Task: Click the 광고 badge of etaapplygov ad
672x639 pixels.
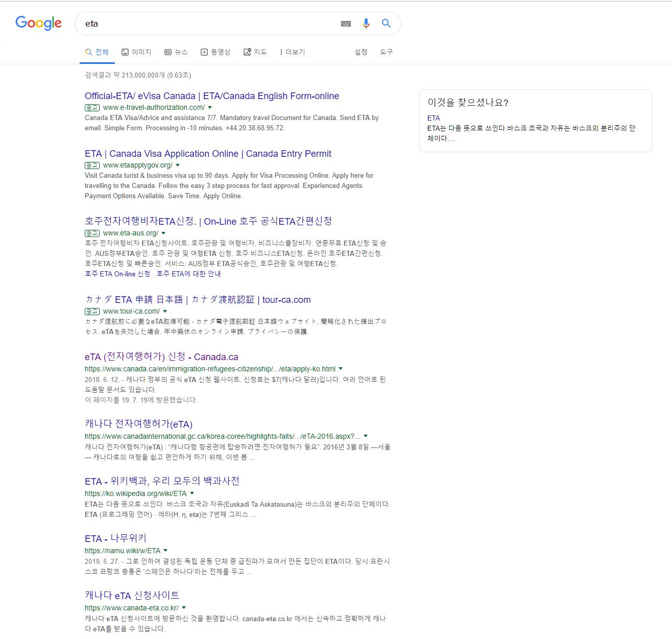Action: point(92,165)
